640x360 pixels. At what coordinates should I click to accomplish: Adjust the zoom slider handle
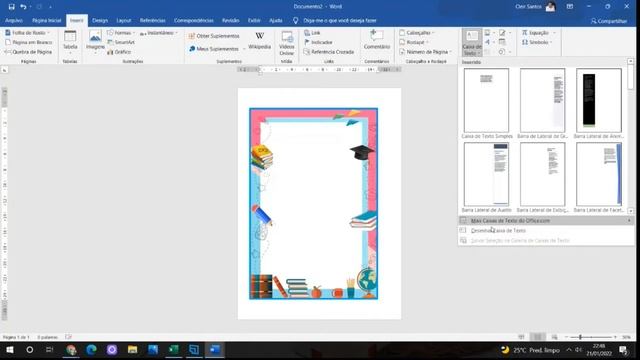tap(580, 337)
